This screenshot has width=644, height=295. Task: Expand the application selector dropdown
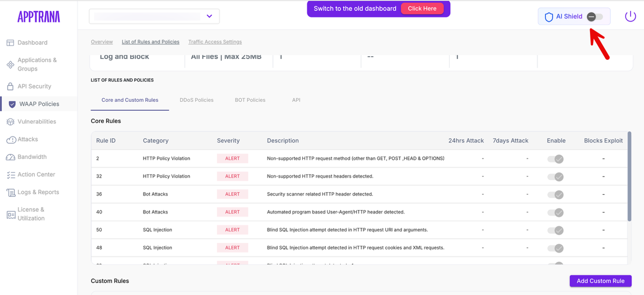[208, 16]
